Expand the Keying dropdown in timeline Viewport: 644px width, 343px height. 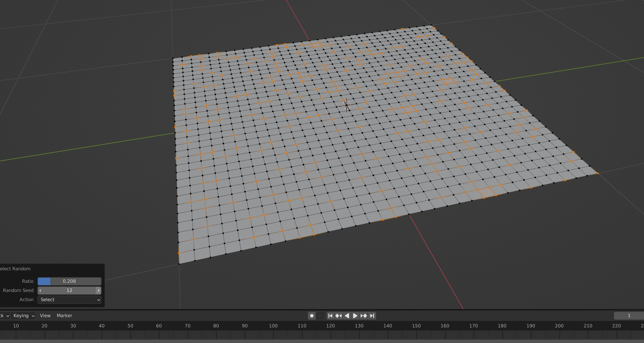[23, 316]
